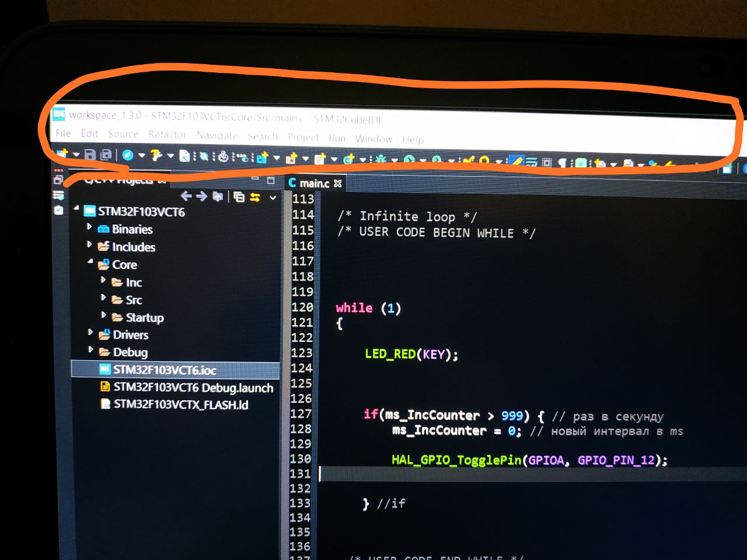This screenshot has width=747, height=560.
Task: Select the Drivers folder label
Action: click(131, 335)
